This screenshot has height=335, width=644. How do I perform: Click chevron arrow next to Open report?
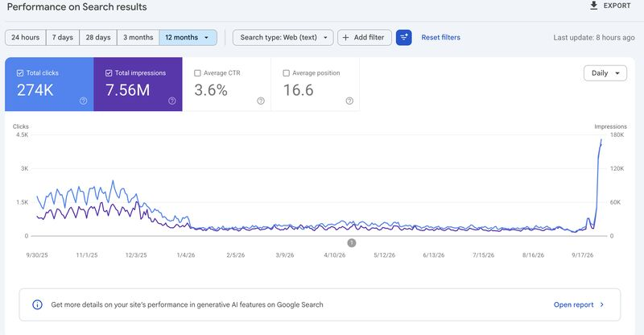pos(602,304)
